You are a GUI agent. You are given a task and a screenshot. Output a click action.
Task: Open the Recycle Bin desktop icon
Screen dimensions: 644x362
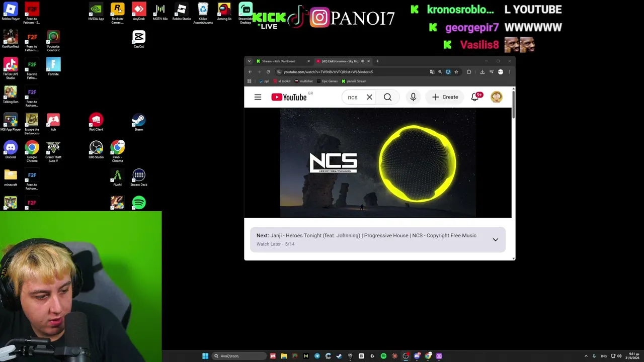tap(203, 13)
